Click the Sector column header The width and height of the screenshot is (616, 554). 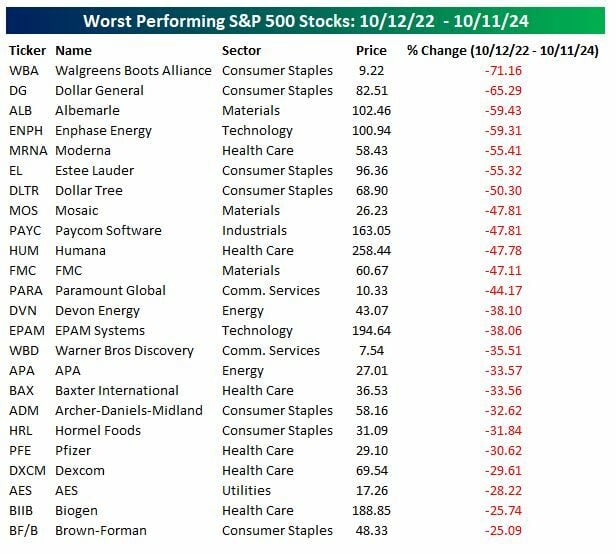pyautogui.click(x=241, y=50)
